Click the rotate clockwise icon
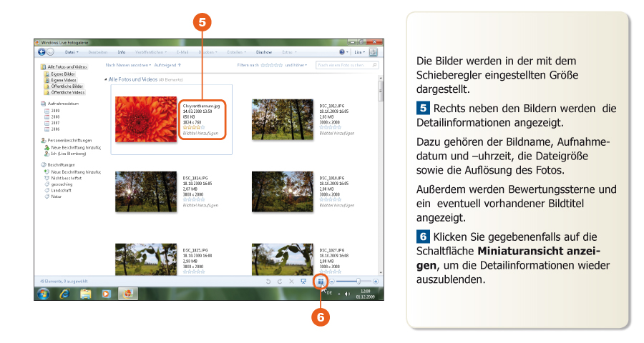Image resolution: width=644 pixels, height=343 pixels. (279, 282)
